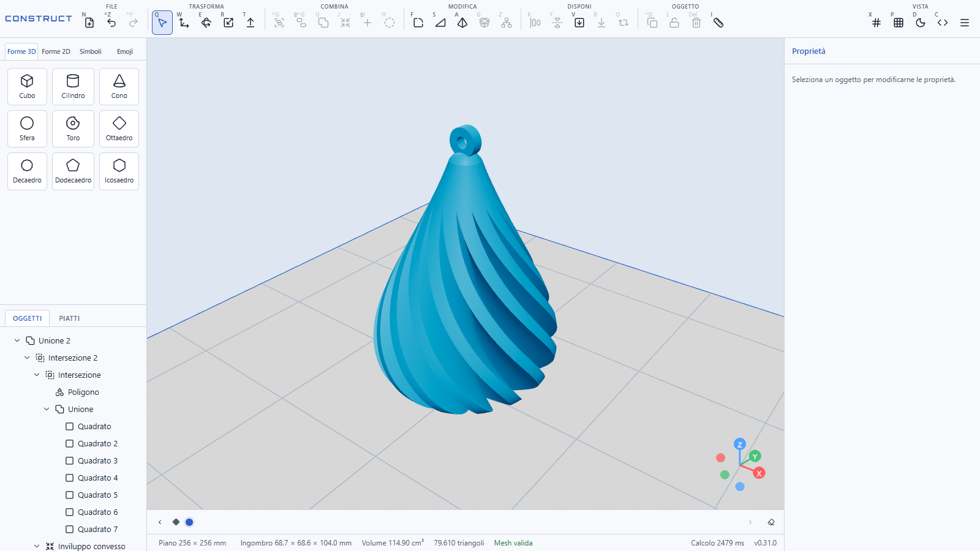Create a new file with the toolbar icon

(89, 23)
